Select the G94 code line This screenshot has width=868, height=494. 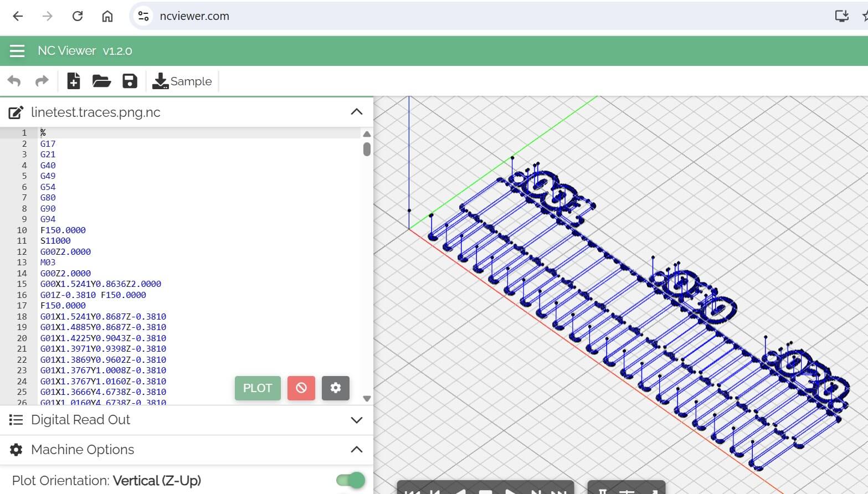(x=48, y=219)
